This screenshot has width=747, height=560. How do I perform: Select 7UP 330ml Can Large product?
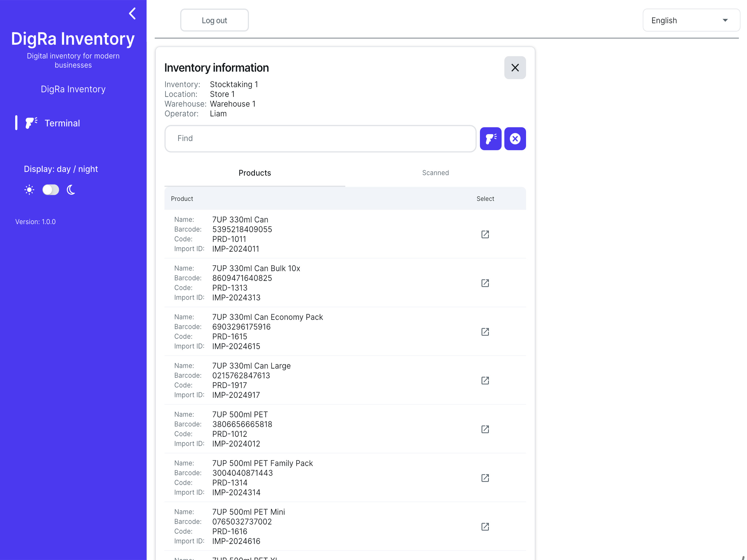pos(485,380)
